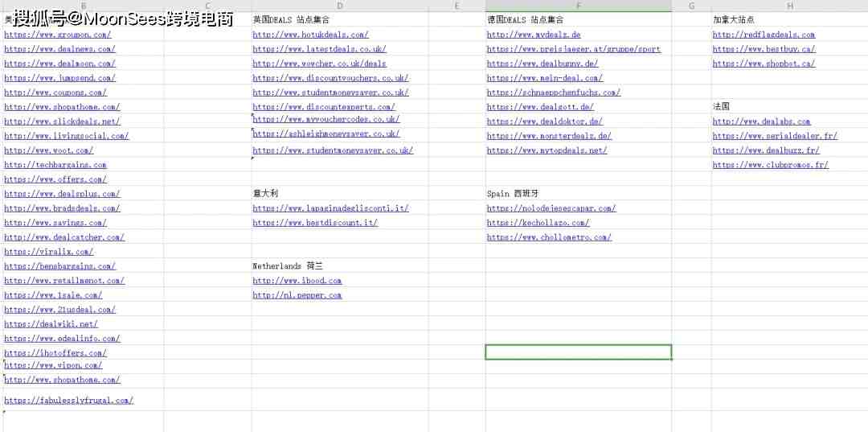Open the bestdiscount.it link
This screenshot has height=432, width=868.
[x=315, y=223]
